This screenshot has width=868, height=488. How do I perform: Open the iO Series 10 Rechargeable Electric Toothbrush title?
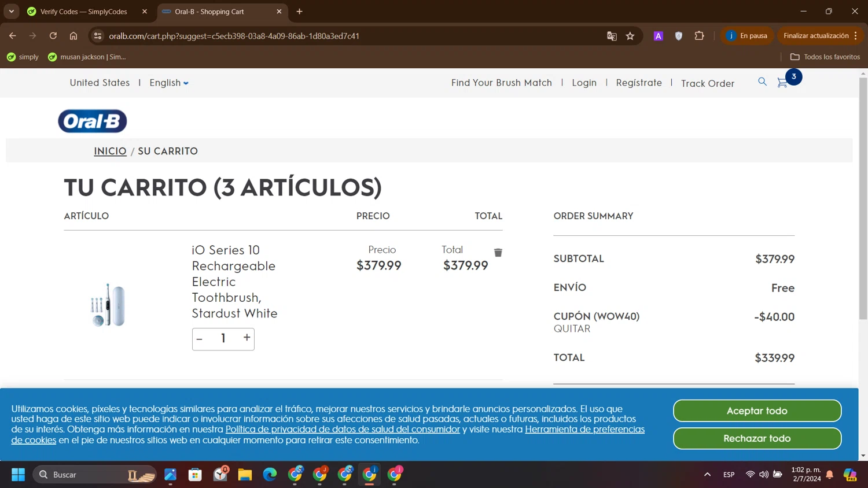[235, 282]
